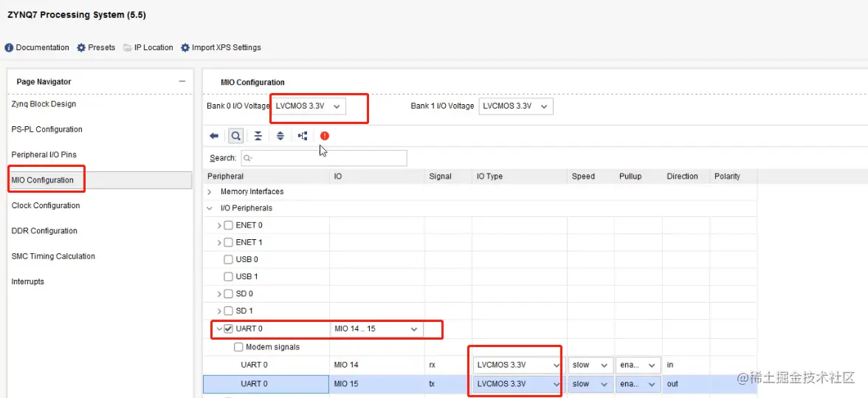Open Pullup dropdown for MIO 15 row

pyautogui.click(x=638, y=384)
